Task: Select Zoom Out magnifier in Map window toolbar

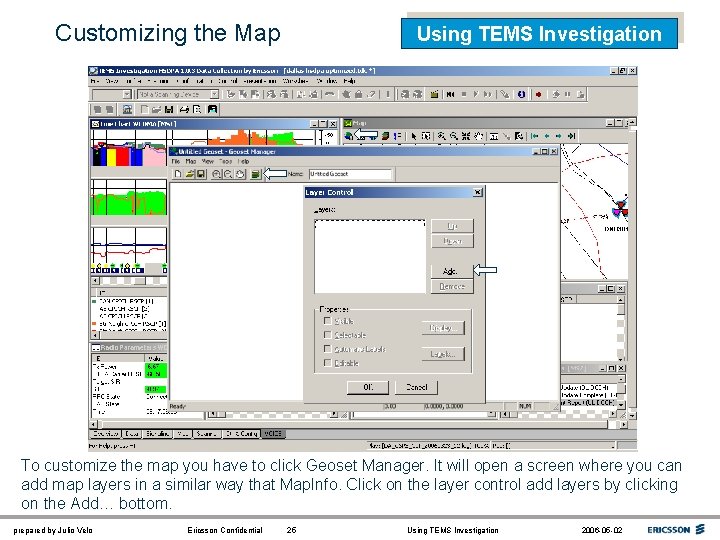Action: [x=454, y=136]
